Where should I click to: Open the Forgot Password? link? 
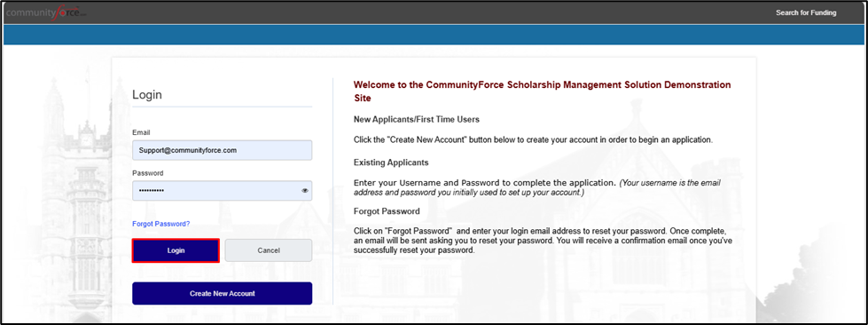pyautogui.click(x=161, y=224)
